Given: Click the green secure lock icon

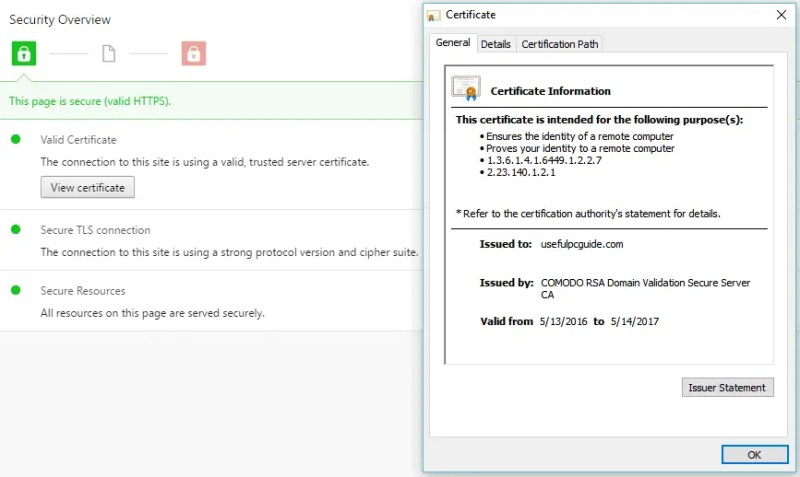Looking at the screenshot, I should point(24,53).
